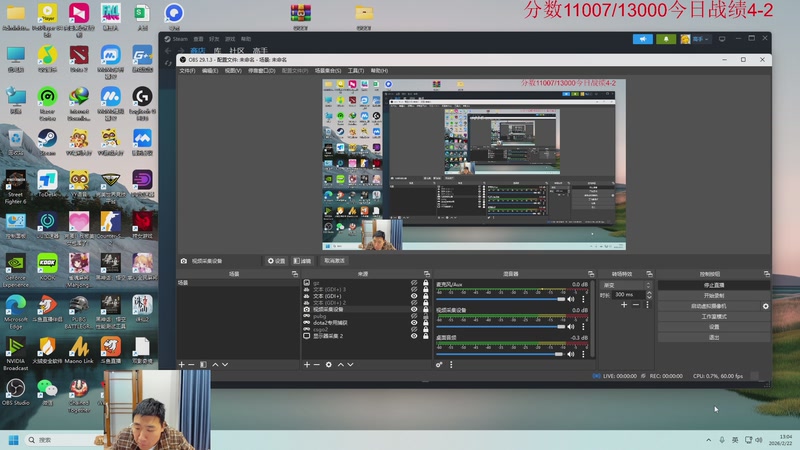The height and width of the screenshot is (450, 800).
Task: Open options menu for 麦克风/Aux channel
Action: click(583, 299)
